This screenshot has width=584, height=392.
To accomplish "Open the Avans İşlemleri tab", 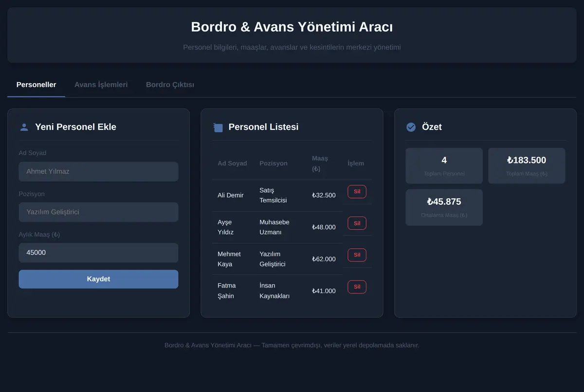I will [x=101, y=85].
